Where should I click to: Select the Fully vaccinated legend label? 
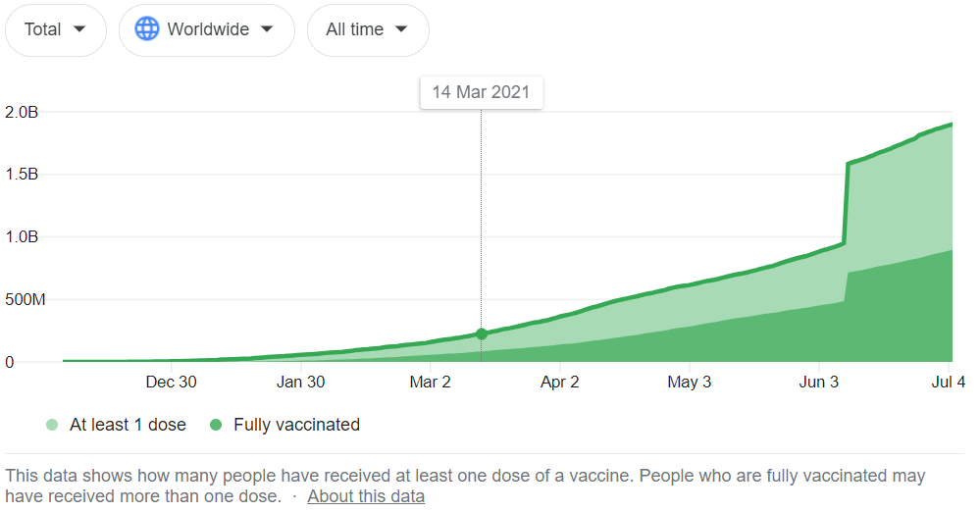click(296, 425)
